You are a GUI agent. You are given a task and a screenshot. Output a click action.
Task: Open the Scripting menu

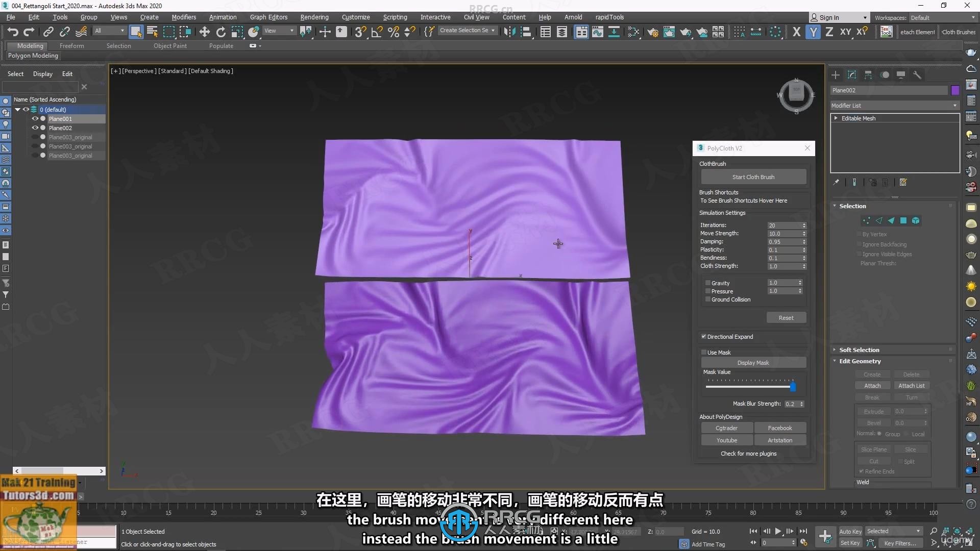pyautogui.click(x=395, y=17)
